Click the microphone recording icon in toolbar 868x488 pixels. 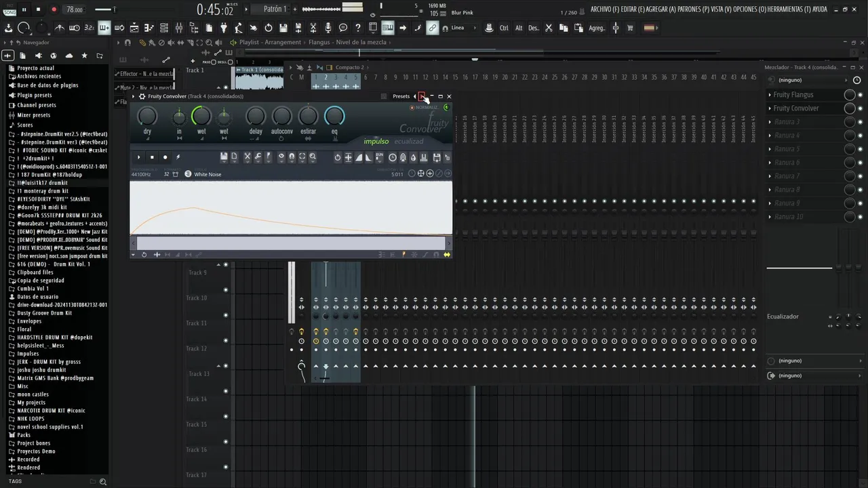point(328,28)
